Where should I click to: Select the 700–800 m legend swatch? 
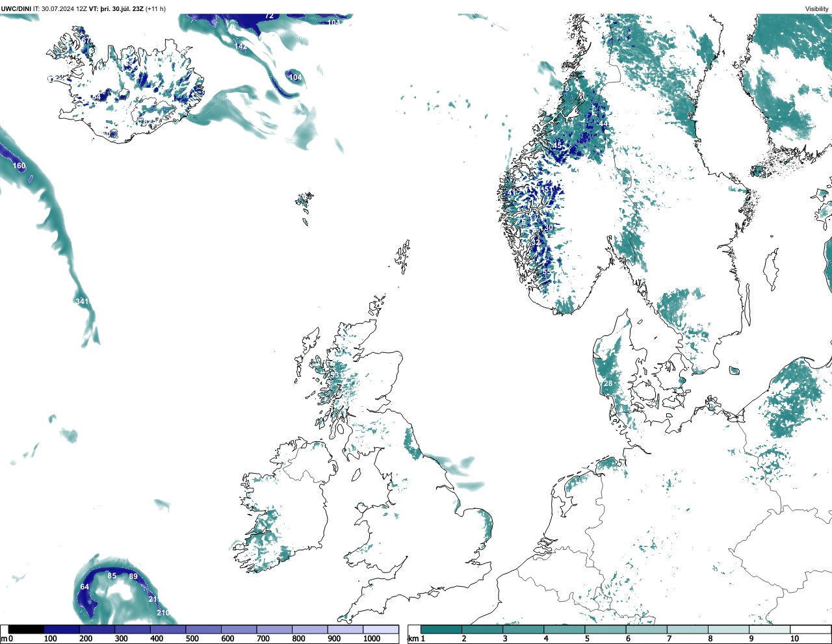(274, 630)
